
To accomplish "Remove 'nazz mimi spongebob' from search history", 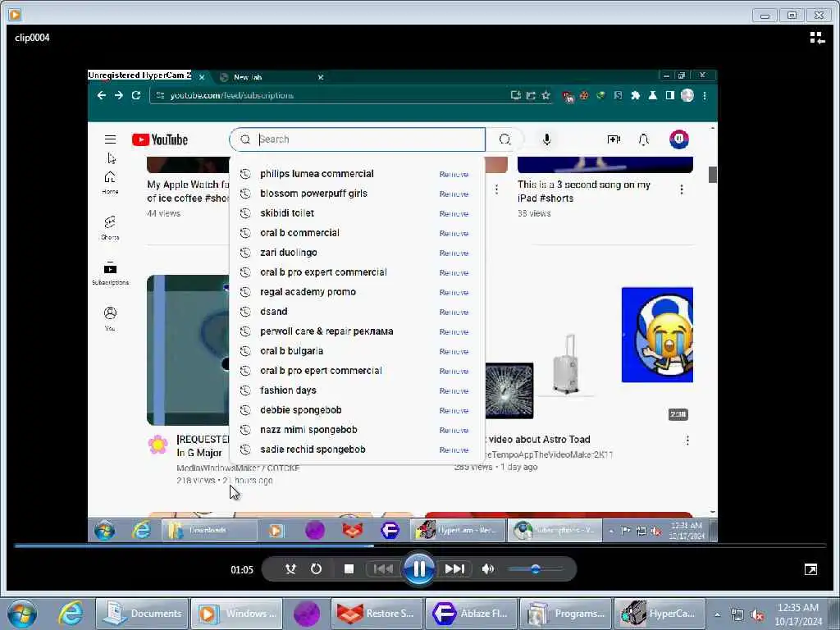I will (x=454, y=430).
